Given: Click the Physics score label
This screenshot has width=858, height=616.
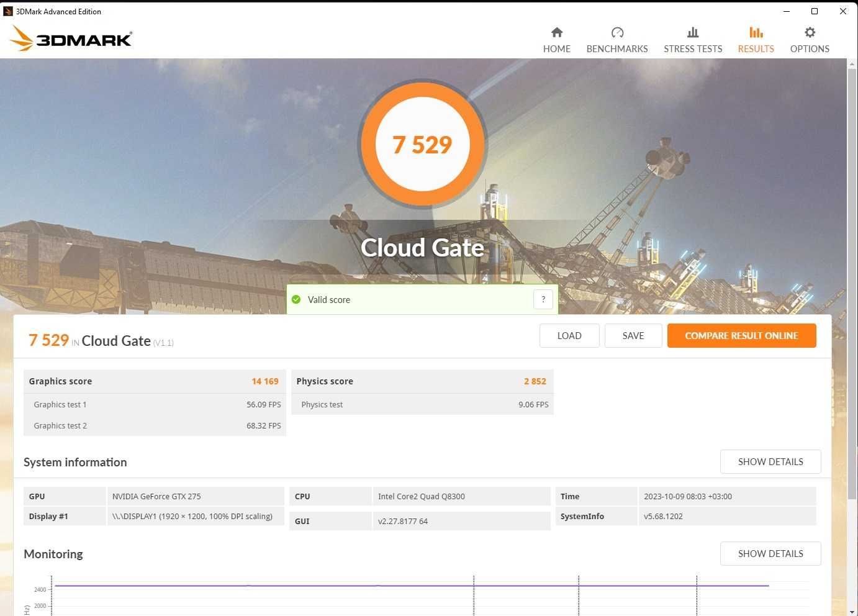Looking at the screenshot, I should click(x=325, y=381).
